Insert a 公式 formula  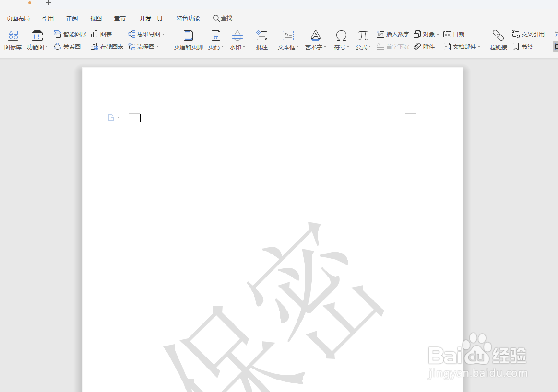[x=363, y=40]
